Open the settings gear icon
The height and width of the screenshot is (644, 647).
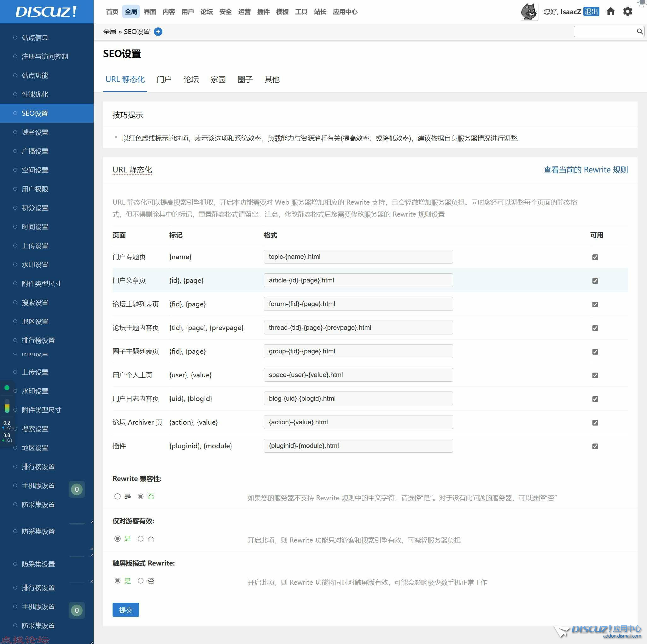(x=627, y=12)
